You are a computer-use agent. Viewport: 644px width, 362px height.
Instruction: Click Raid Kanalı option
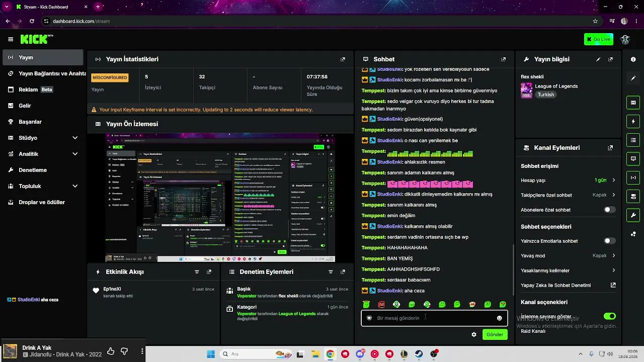pos(533,331)
